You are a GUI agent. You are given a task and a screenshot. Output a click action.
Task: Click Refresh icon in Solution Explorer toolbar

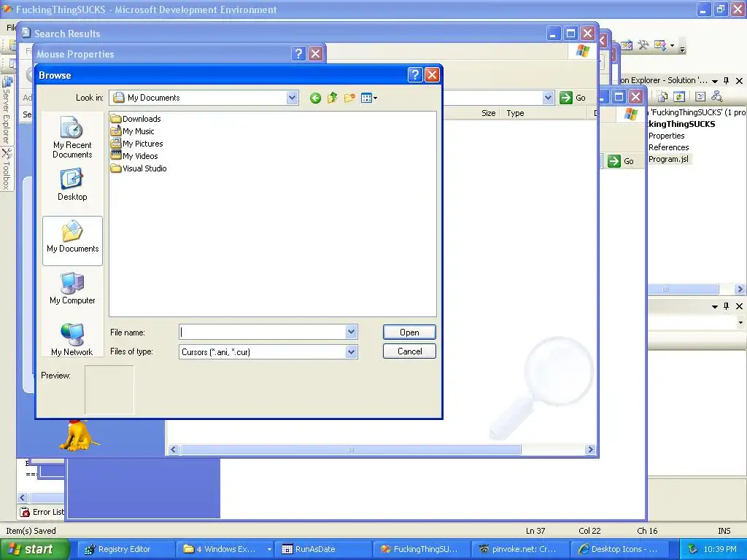click(679, 97)
